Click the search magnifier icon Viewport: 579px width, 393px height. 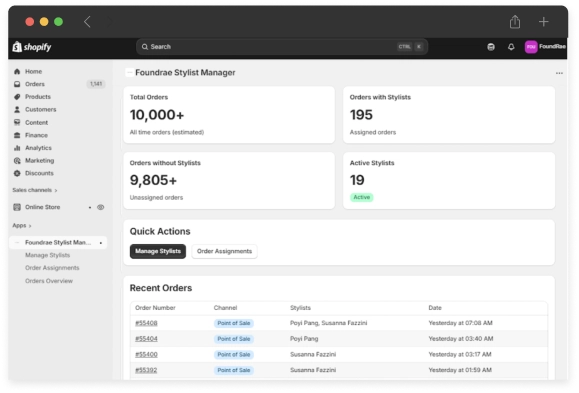coord(145,47)
